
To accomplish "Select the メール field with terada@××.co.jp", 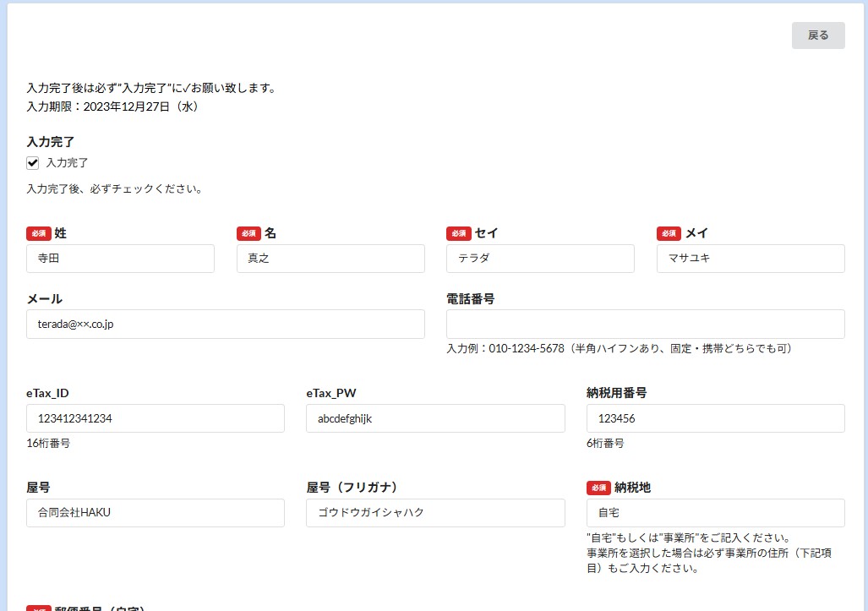I will (x=225, y=324).
